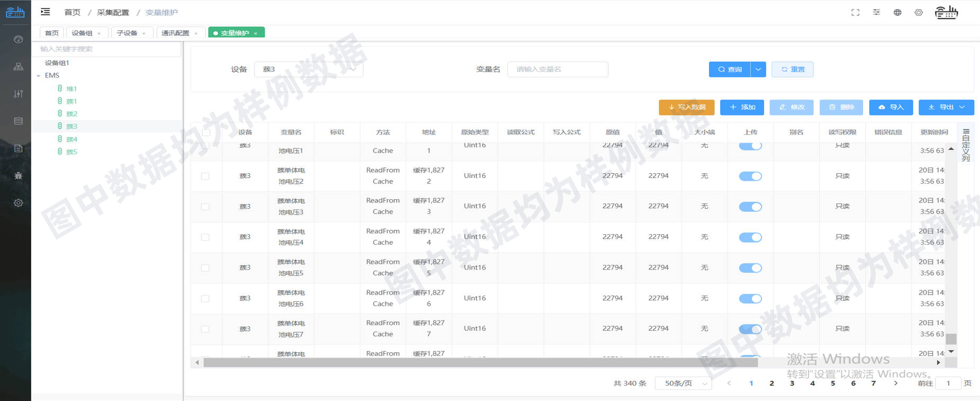Click the sidebar bug debug icon
The width and height of the screenshot is (980, 401).
[x=18, y=175]
